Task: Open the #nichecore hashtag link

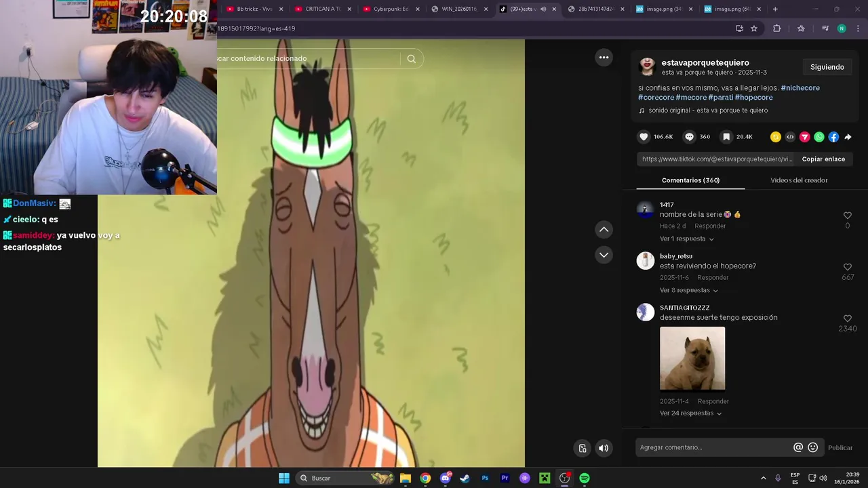Action: [x=800, y=88]
